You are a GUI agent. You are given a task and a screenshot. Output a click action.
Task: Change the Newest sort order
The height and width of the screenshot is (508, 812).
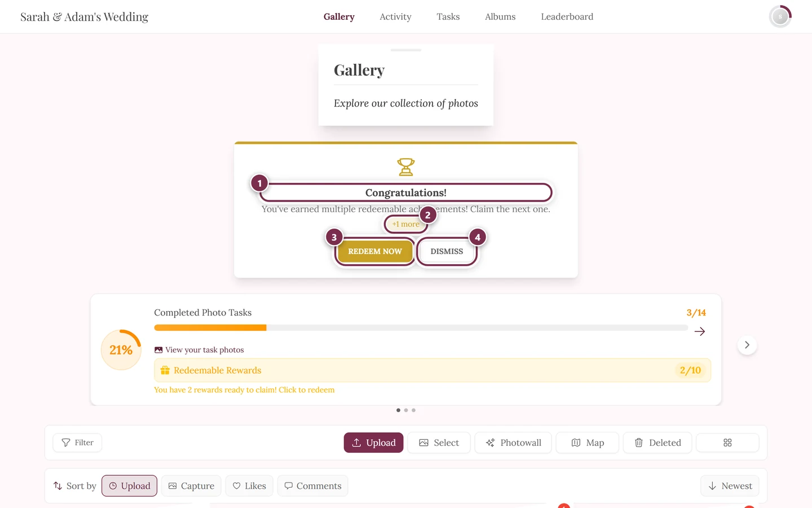[730, 485]
